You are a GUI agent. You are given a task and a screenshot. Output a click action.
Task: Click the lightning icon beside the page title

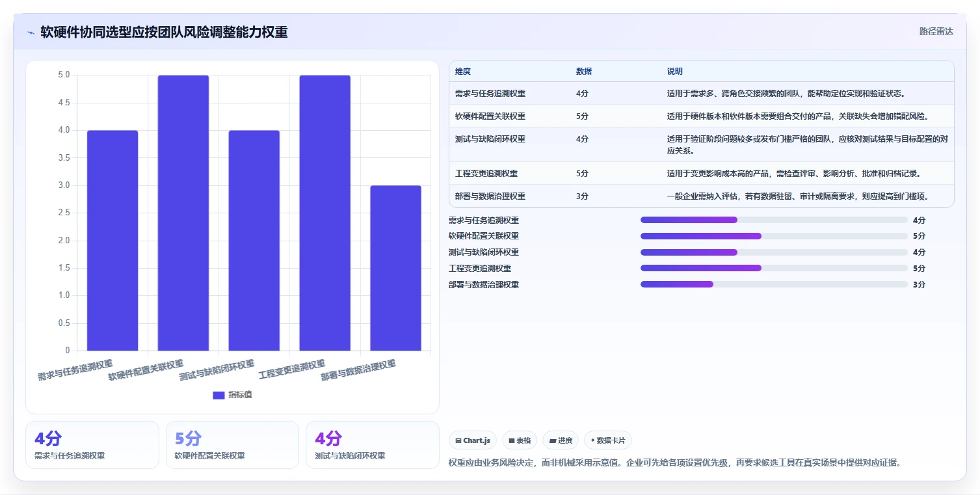coord(31,33)
